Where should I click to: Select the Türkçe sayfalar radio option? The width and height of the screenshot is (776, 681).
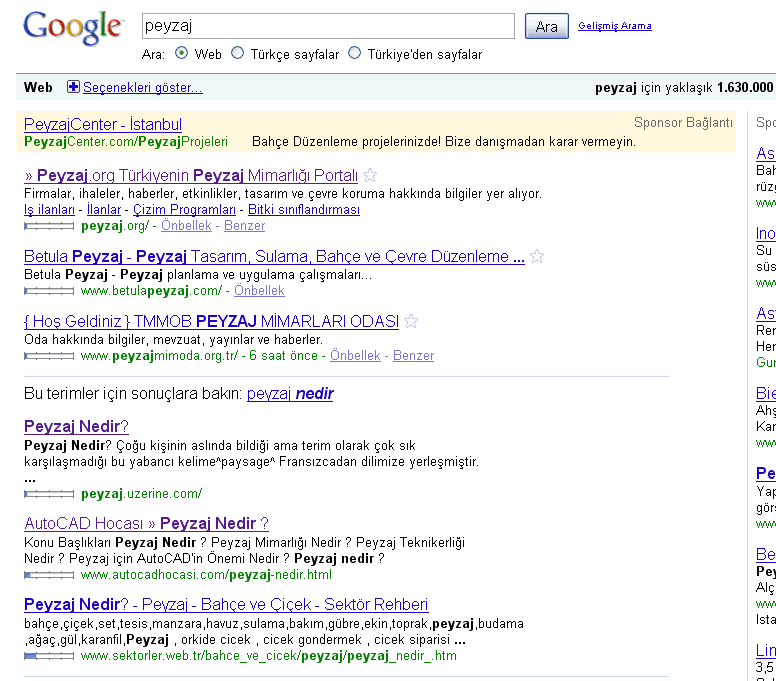pyautogui.click(x=237, y=54)
